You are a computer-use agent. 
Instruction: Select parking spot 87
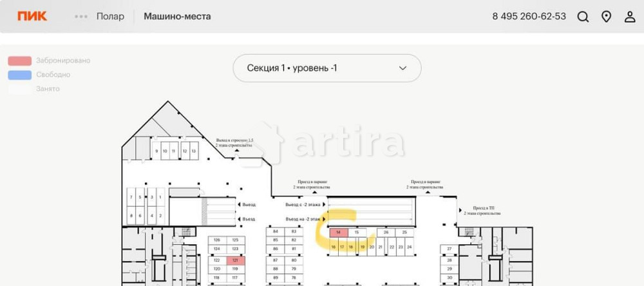pos(275,260)
